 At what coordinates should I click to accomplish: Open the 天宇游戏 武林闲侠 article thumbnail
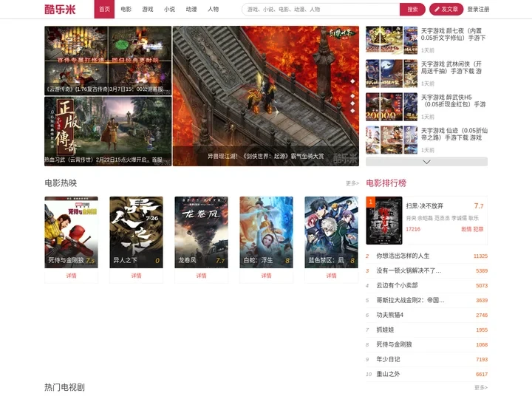tap(392, 74)
